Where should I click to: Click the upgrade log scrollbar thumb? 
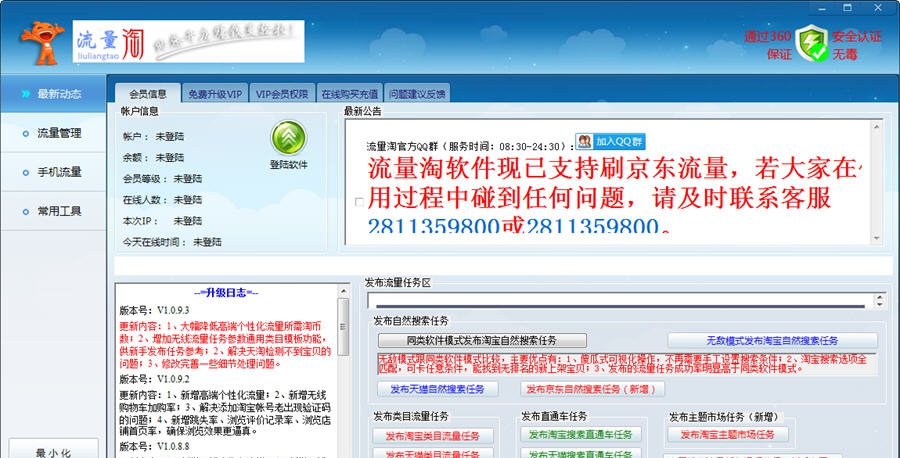point(343,326)
